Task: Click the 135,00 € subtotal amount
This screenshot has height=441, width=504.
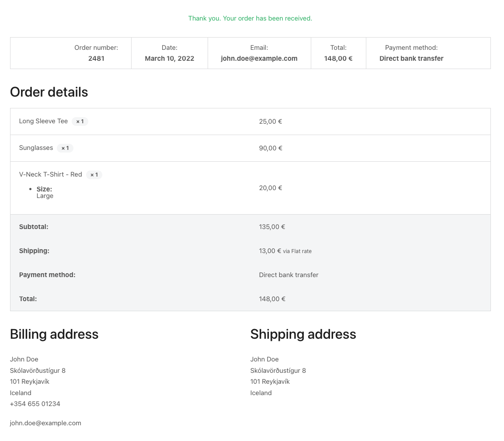Action: [x=272, y=227]
